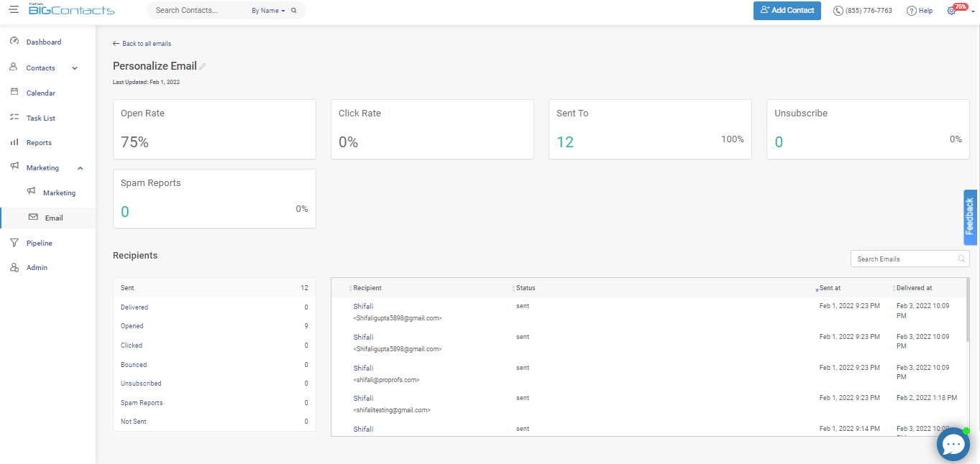Click the Email envelope icon
Viewport: 980px width, 464px height.
tap(33, 217)
